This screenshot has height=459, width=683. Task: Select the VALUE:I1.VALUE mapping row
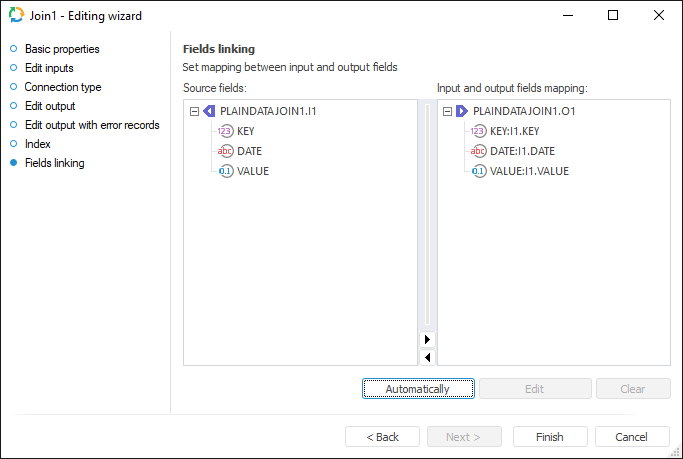coord(529,171)
